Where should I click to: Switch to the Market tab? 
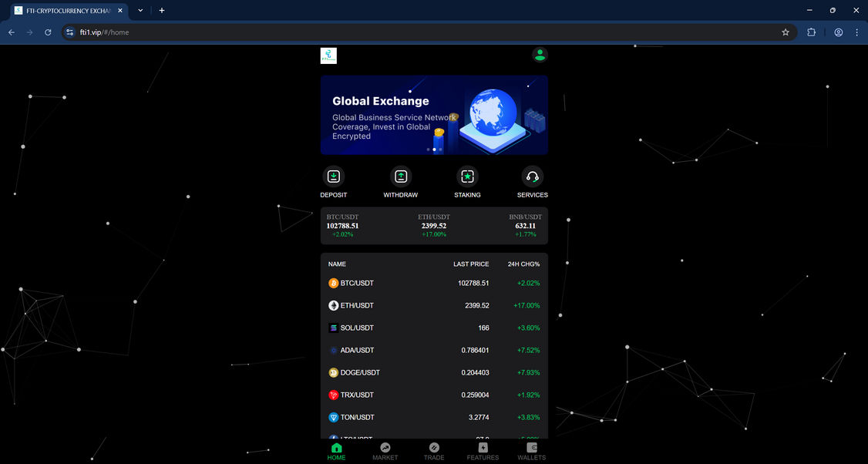coord(385,452)
